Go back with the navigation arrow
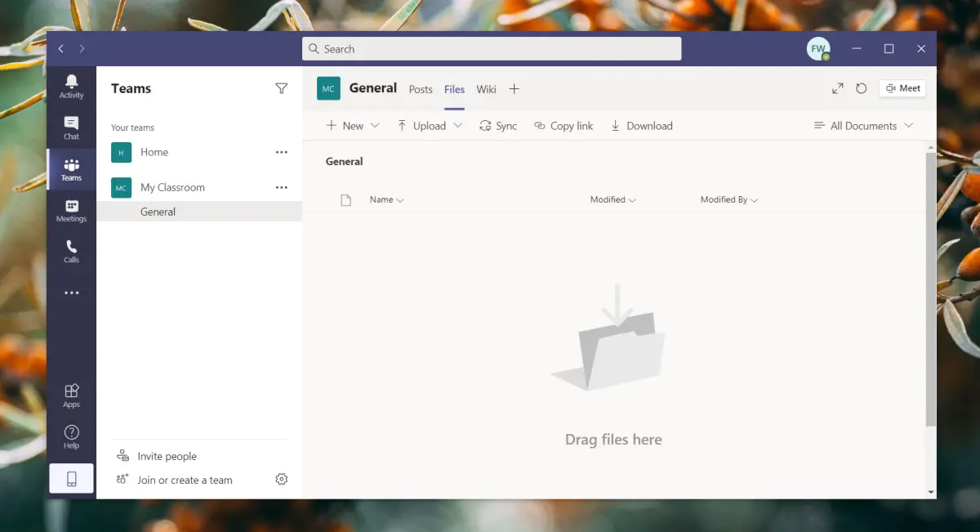Image resolution: width=980 pixels, height=532 pixels. (x=61, y=49)
